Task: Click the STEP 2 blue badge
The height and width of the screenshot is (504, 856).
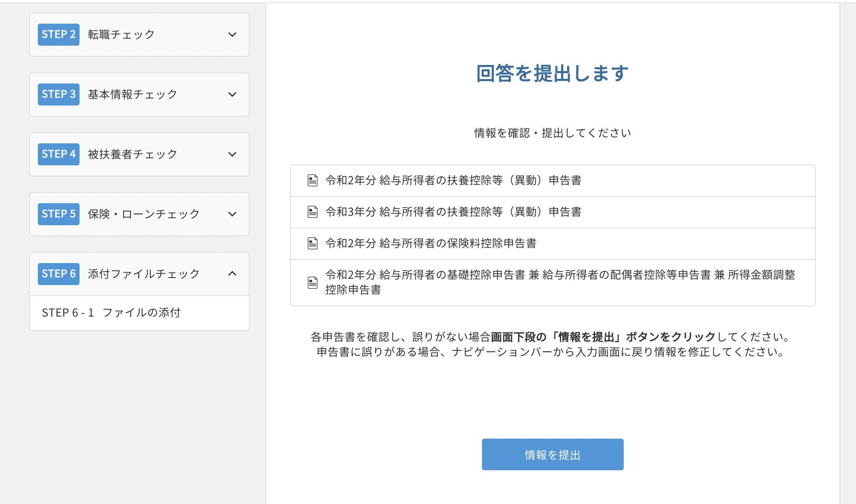Action: click(x=58, y=35)
